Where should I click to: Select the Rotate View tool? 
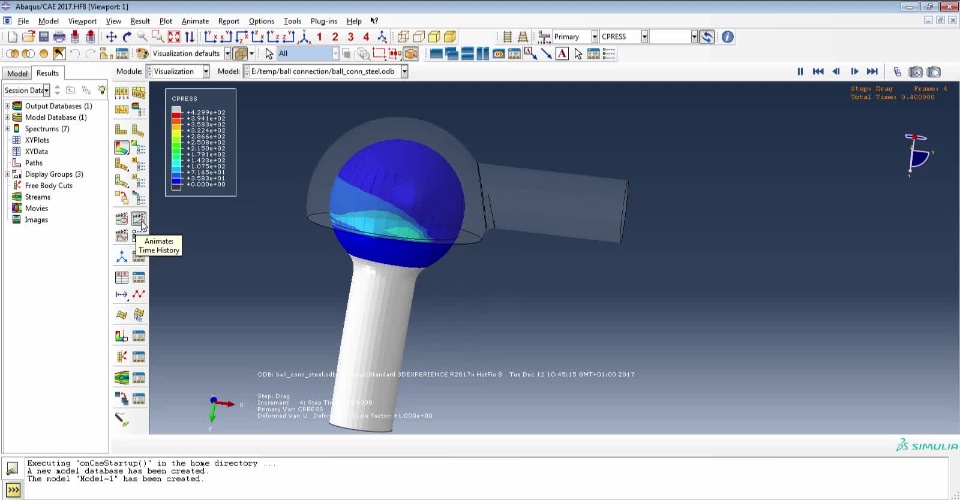click(x=127, y=37)
